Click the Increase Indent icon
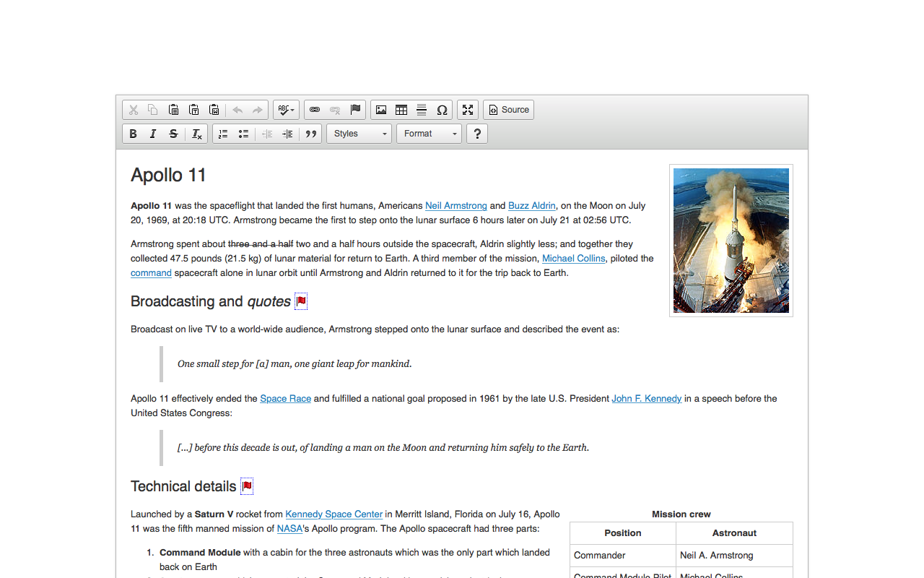 pos(287,134)
